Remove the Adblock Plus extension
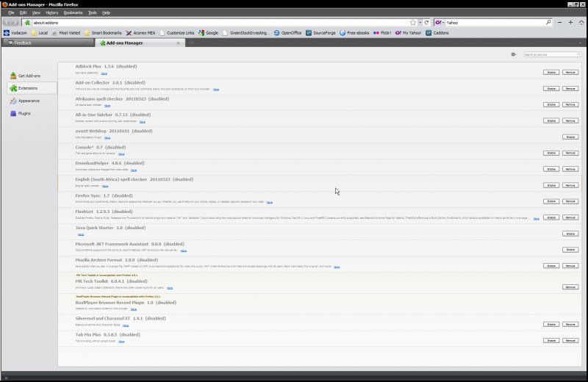Image resolution: width=588 pixels, height=382 pixels. (570, 72)
